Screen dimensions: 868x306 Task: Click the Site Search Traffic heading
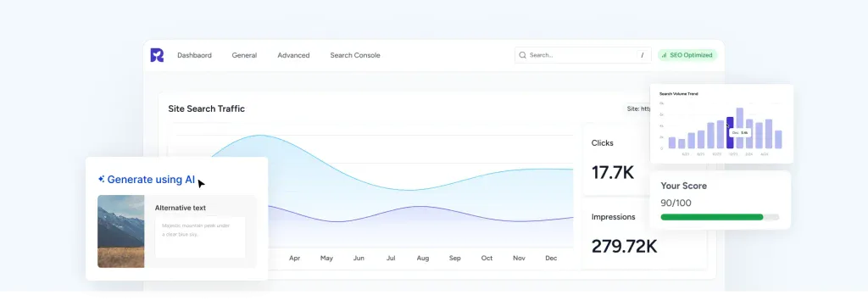207,109
